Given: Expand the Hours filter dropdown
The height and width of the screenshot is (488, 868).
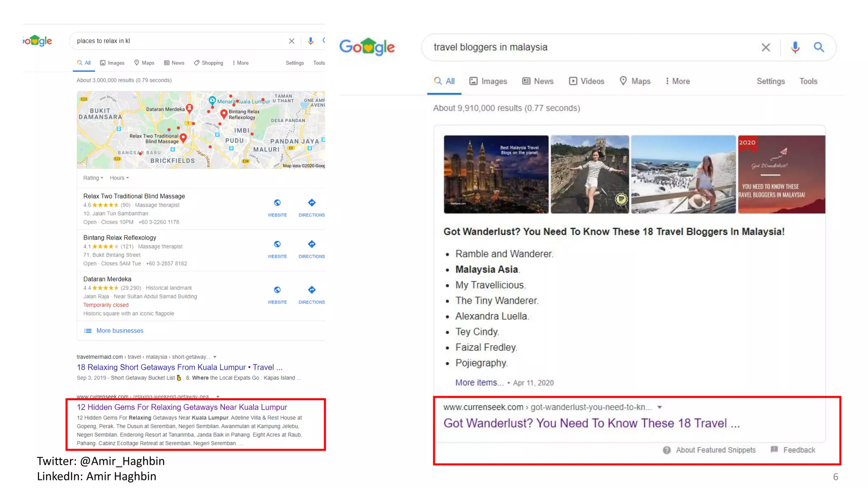Looking at the screenshot, I should coord(119,178).
